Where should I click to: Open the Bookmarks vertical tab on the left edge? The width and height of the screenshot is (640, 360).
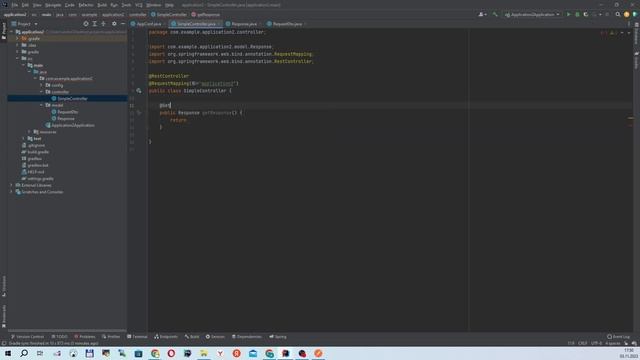pos(4,316)
